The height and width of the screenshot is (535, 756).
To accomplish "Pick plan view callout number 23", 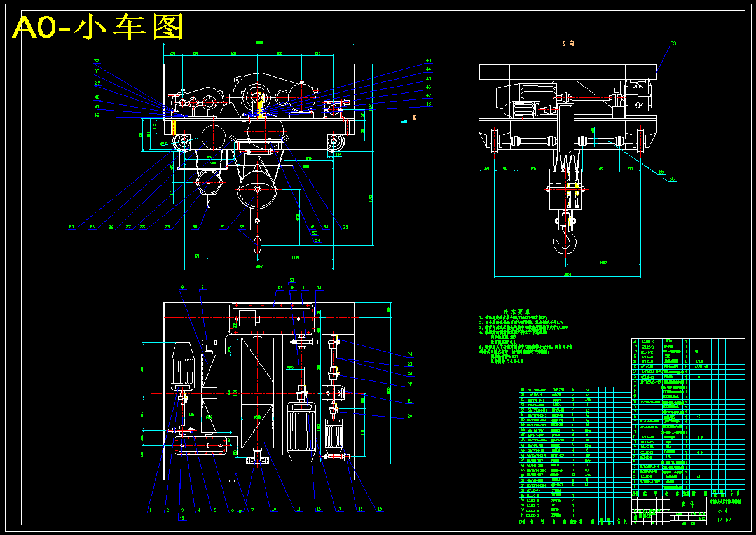I will tap(410, 365).
